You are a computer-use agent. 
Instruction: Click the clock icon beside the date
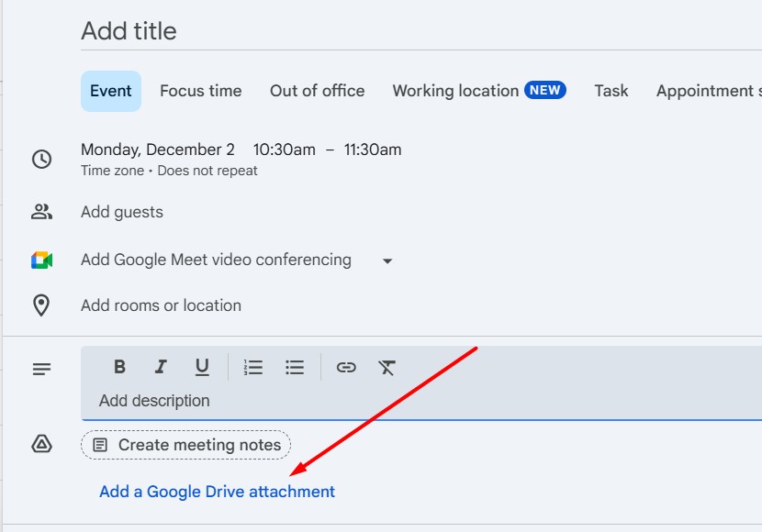pyautogui.click(x=42, y=159)
